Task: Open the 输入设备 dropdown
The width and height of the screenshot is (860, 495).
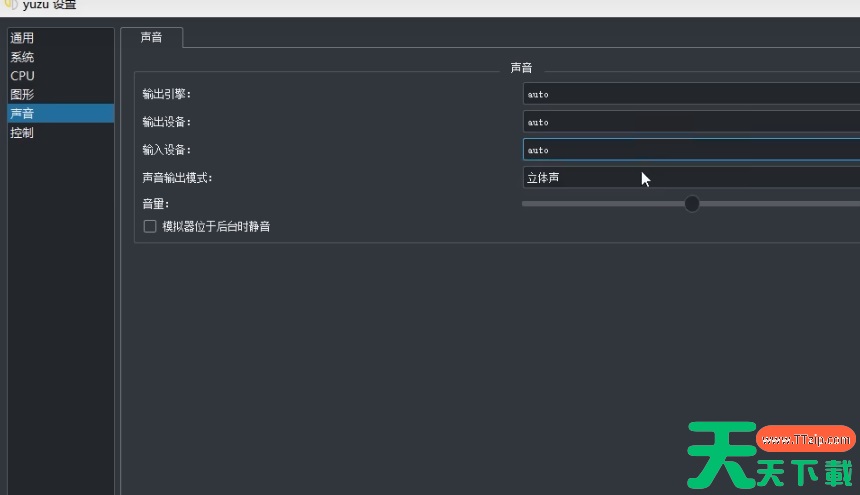Action: [691, 150]
